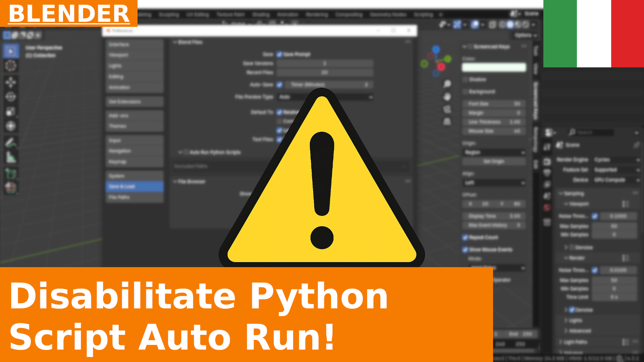Toggle viewport overlays icon
644x362 pixels.
[475, 24]
